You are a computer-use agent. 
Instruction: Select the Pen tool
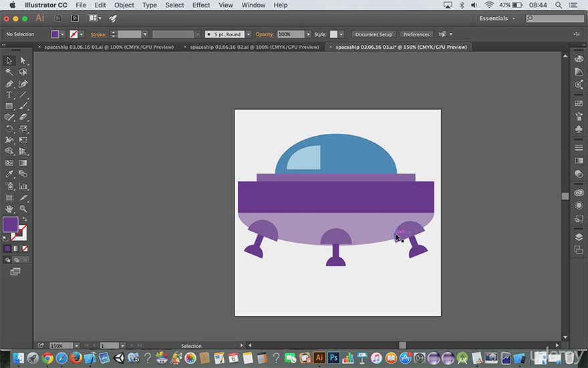(9, 84)
